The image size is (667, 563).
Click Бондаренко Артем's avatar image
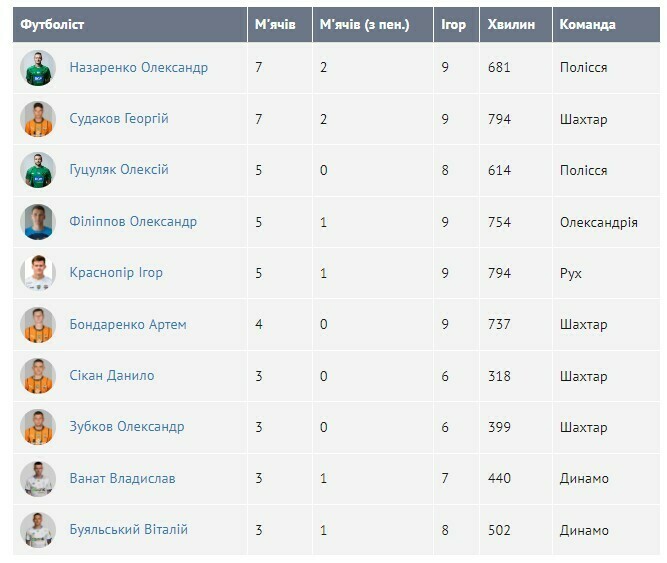click(x=38, y=325)
